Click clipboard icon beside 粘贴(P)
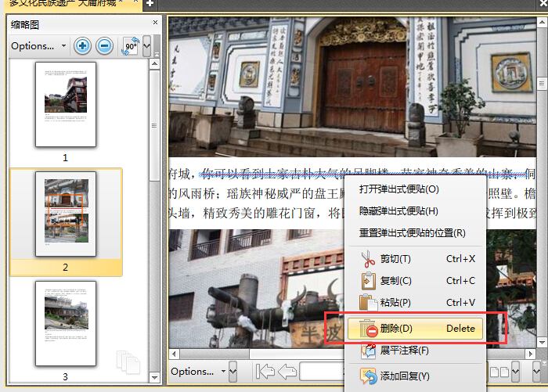Screen dimensions: 548x392 [x=368, y=302]
